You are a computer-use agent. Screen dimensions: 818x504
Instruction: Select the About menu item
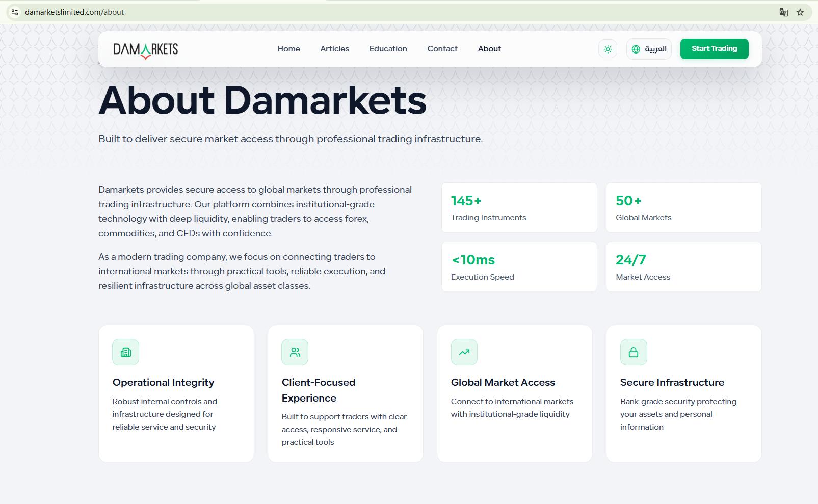[489, 49]
